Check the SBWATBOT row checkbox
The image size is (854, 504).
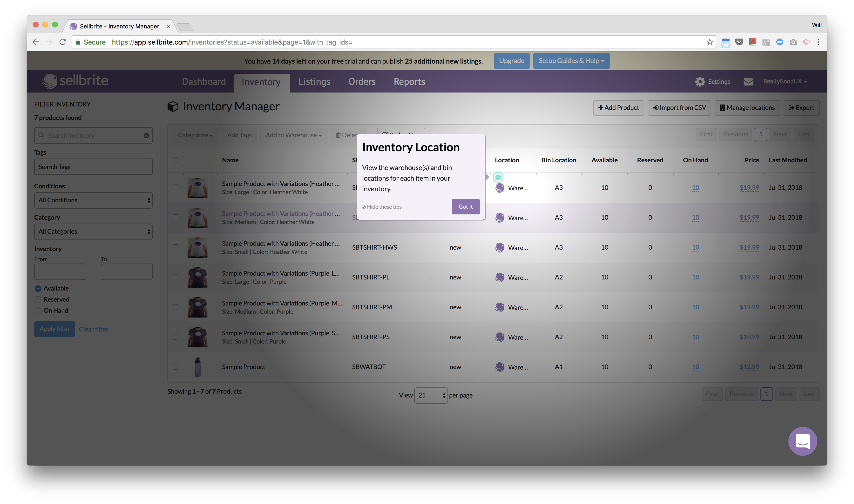pos(175,367)
